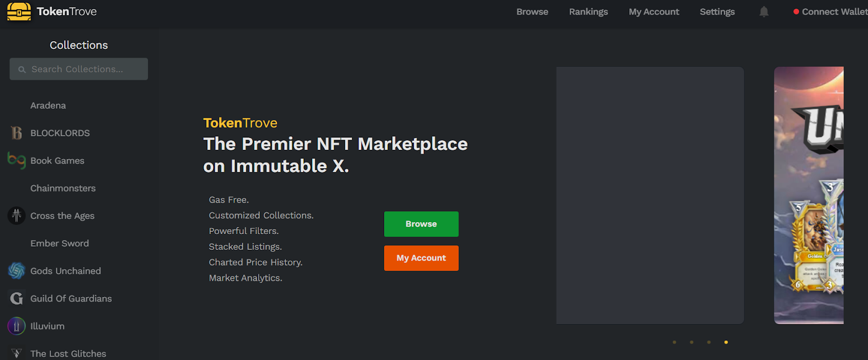Click the Illuvium collection icon
The height and width of the screenshot is (360, 868).
point(17,326)
